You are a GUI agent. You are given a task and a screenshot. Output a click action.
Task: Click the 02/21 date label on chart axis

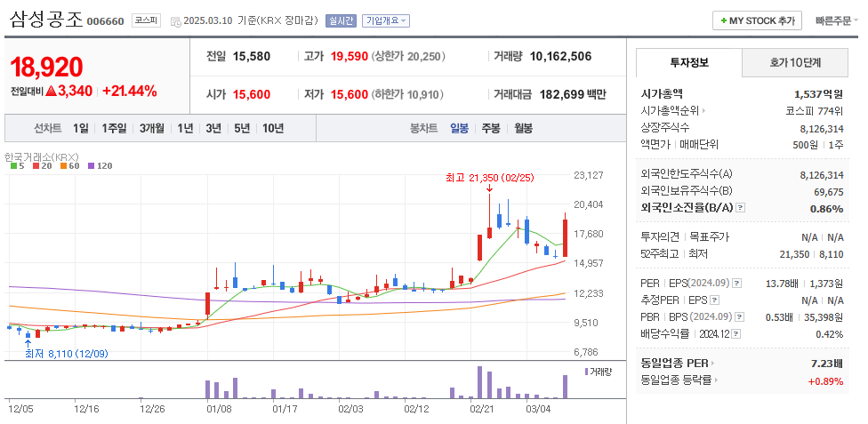(x=482, y=409)
